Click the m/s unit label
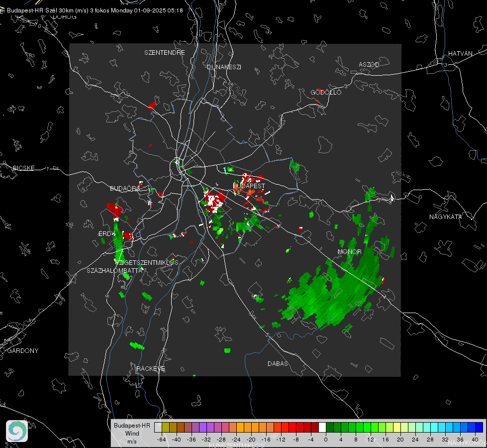 [132, 442]
